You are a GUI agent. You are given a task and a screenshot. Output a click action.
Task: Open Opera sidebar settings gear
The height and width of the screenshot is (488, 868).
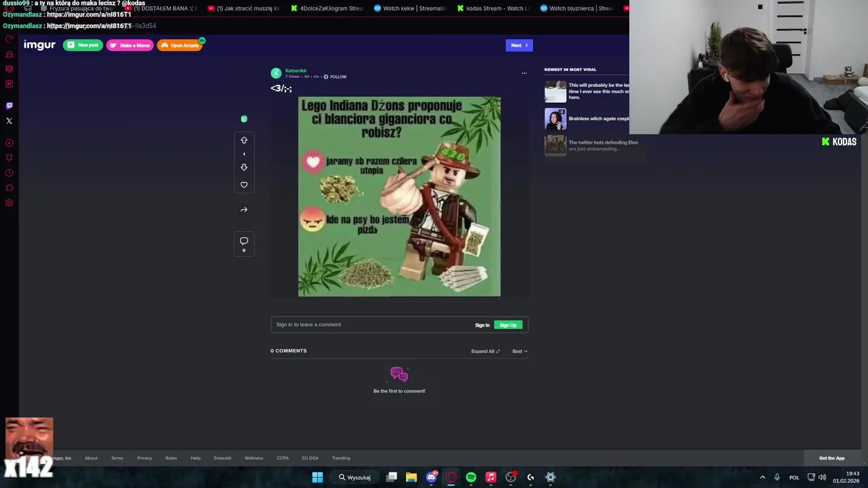tap(9, 203)
